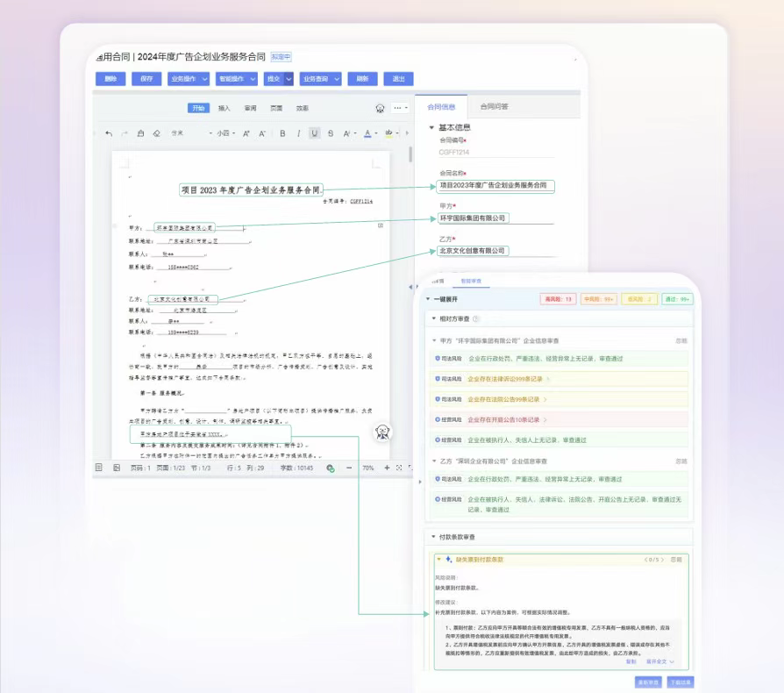784x693 pixels.
Task: Open the 插入 ribbon tab
Action: pos(225,108)
